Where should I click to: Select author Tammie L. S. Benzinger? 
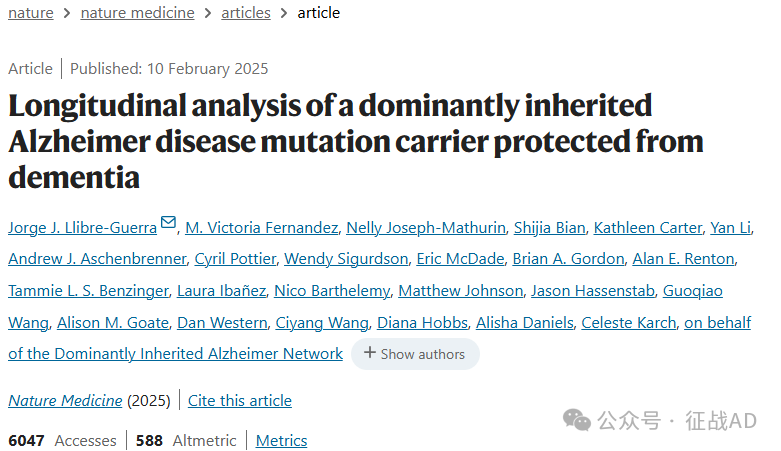click(x=88, y=291)
